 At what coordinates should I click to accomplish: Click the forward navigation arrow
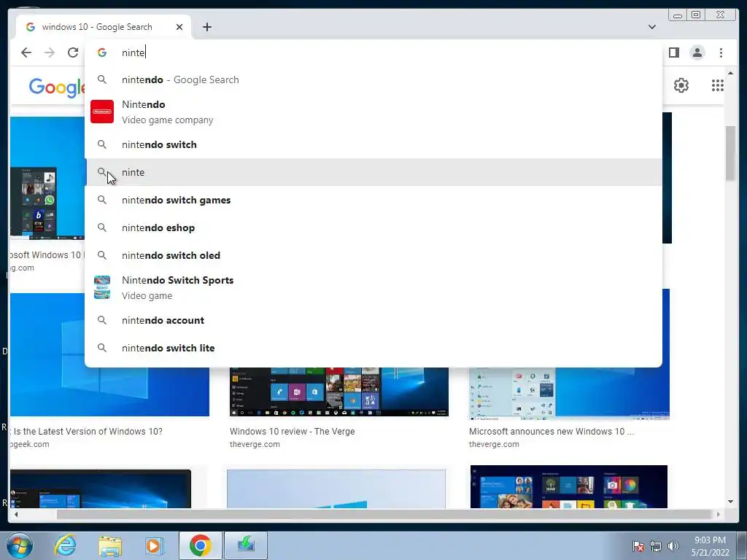[49, 52]
